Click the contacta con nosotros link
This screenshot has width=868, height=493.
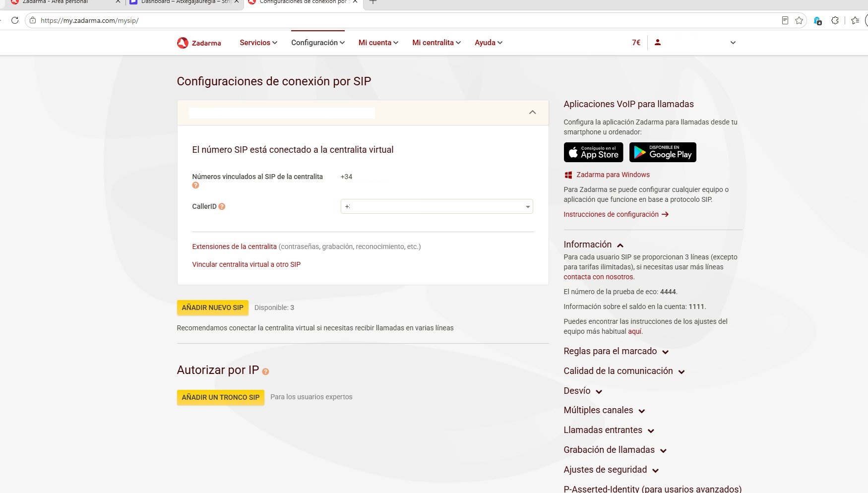coord(599,277)
